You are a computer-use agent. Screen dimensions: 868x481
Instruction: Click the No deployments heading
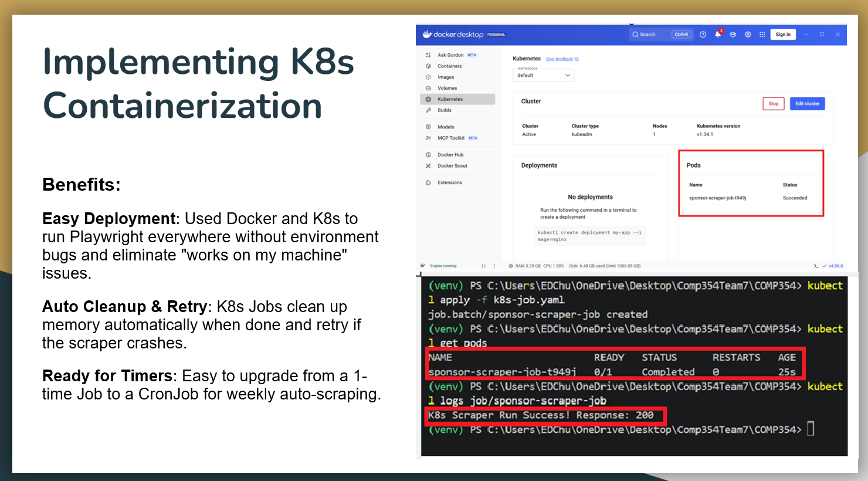pos(590,197)
